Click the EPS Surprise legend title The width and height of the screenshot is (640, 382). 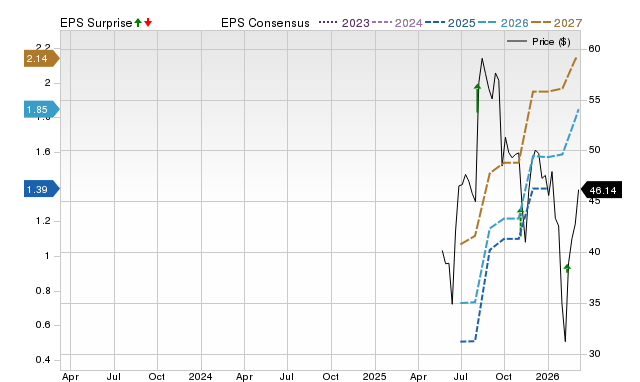click(96, 23)
